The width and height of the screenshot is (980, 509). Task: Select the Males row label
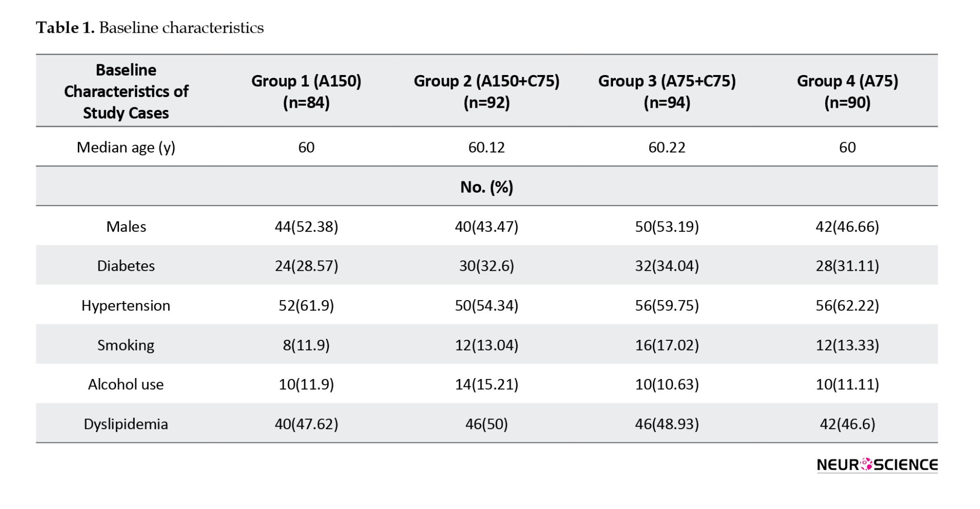126,227
